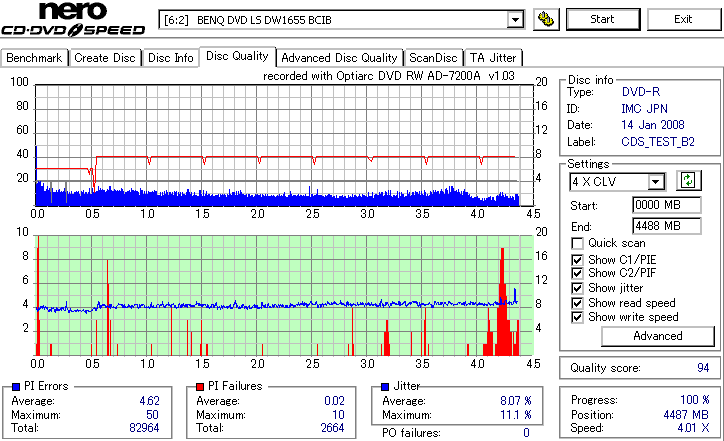The height and width of the screenshot is (441, 724).
Task: Click the red PI Failures legend square
Action: (200, 387)
